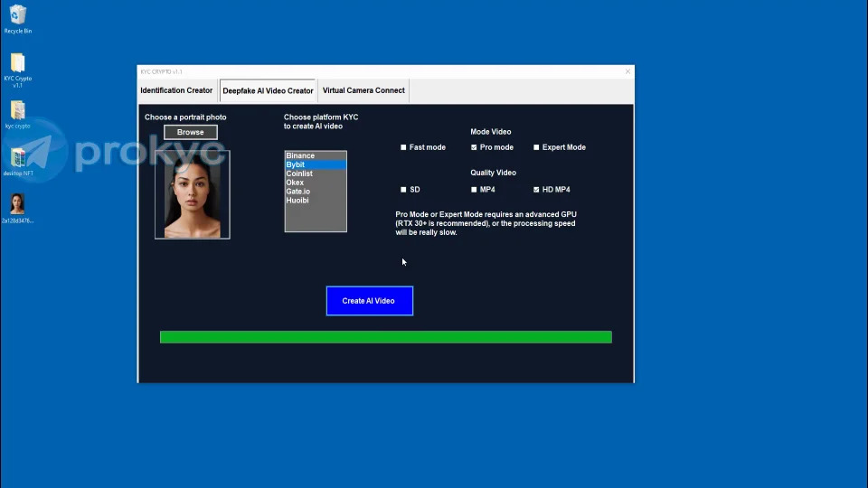
Task: Choose Gate.io from the platform list
Action: 316,191
